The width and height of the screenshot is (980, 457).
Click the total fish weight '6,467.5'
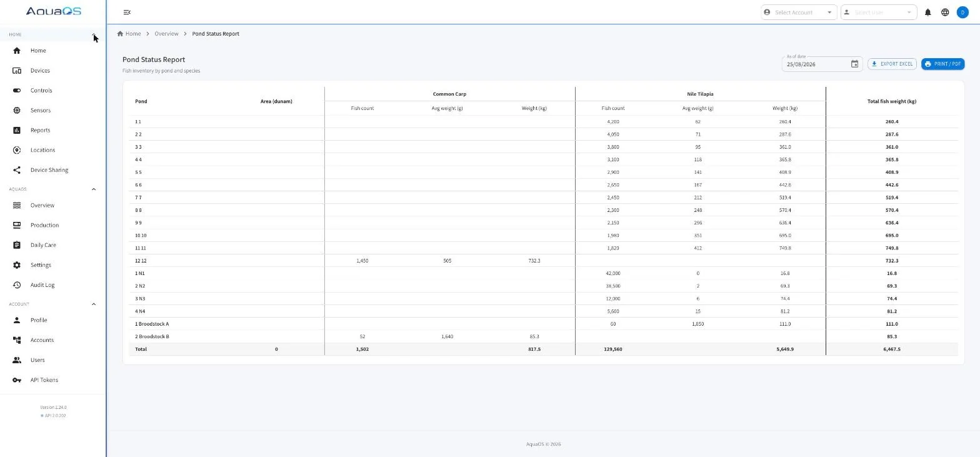pyautogui.click(x=892, y=349)
